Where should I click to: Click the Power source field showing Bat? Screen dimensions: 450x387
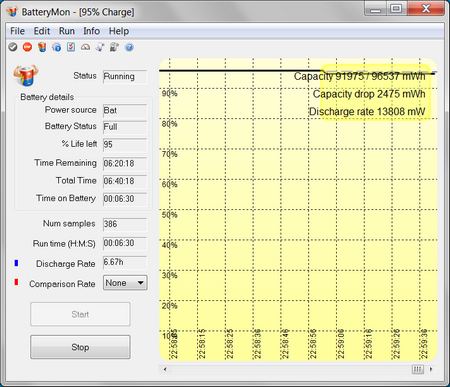click(125, 111)
